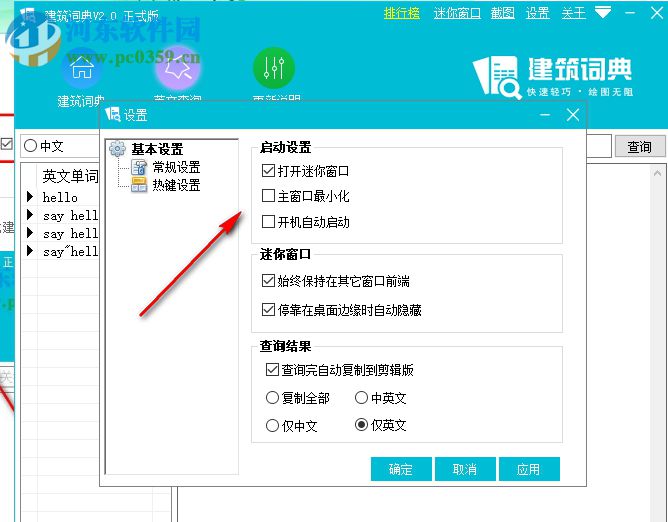Select the 中英文 radio button
Screen dimensions: 668x522
pyautogui.click(x=361, y=398)
